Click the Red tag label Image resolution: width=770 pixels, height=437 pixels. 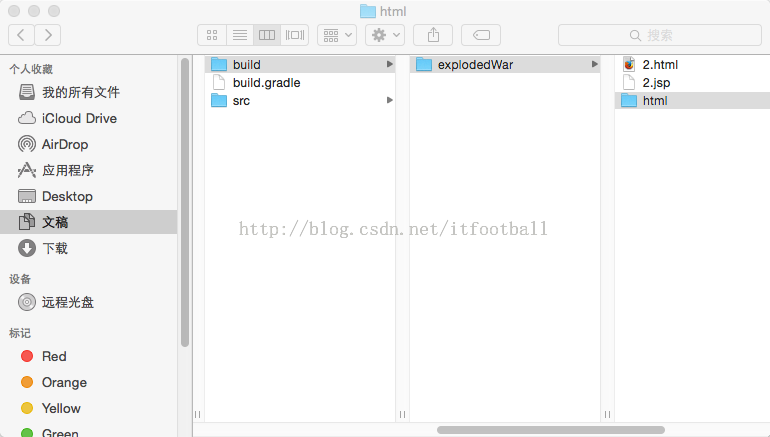click(54, 356)
